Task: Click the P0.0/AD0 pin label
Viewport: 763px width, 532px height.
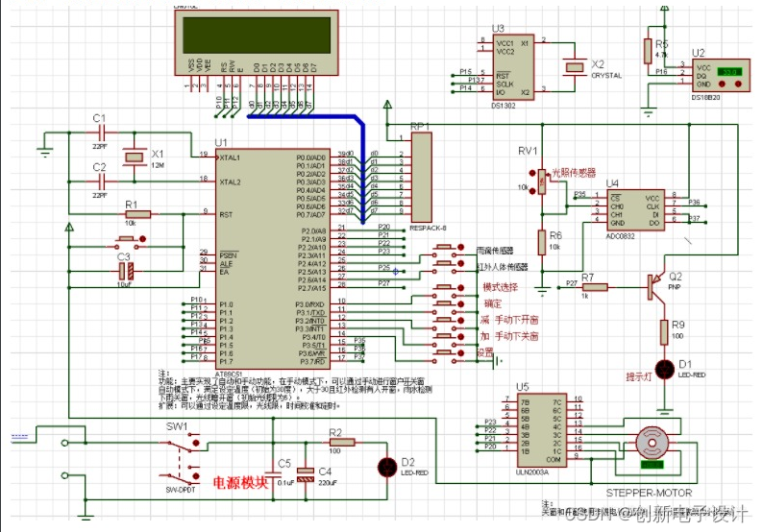Action: tap(310, 157)
